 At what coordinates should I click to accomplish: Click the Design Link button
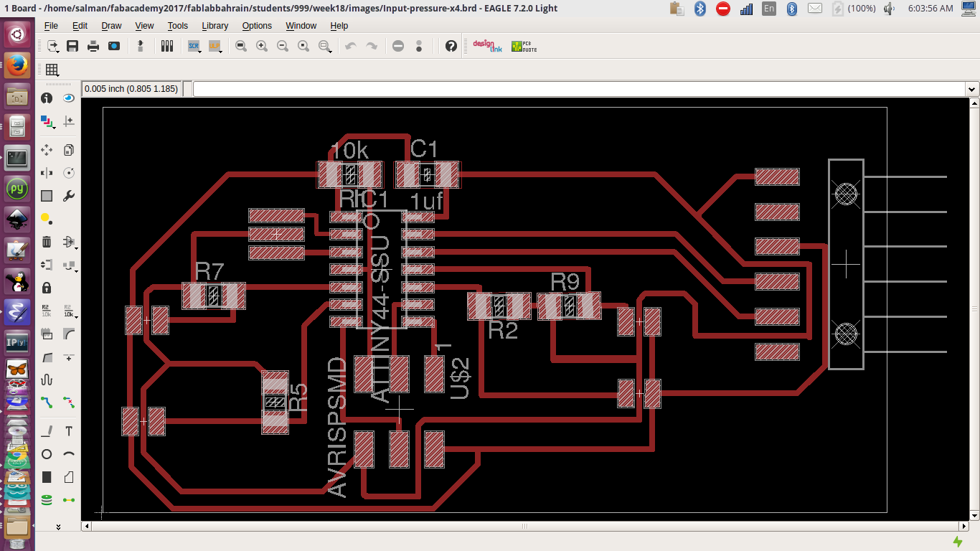coord(485,45)
